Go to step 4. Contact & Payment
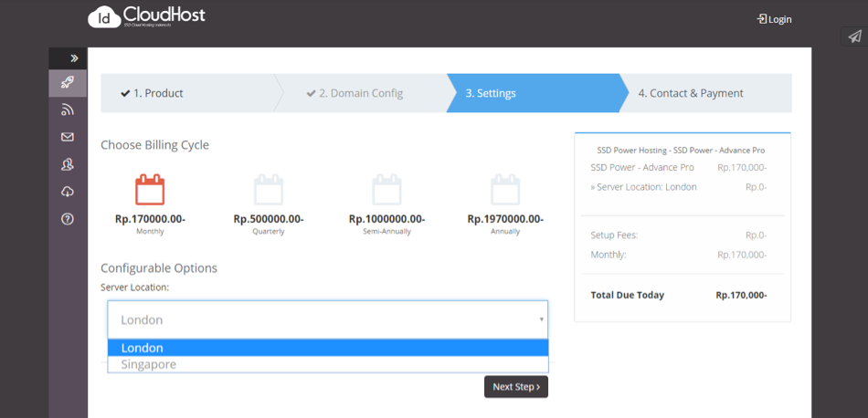The height and width of the screenshot is (418, 868). (691, 93)
